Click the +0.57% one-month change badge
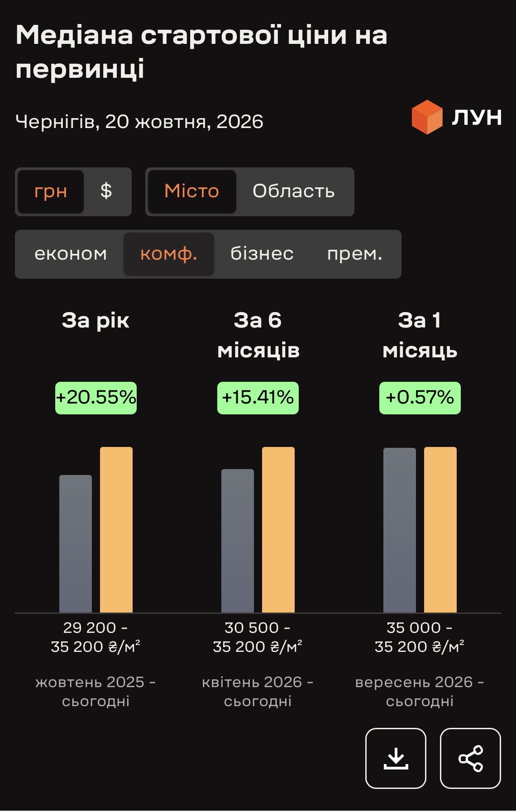 coord(420,398)
